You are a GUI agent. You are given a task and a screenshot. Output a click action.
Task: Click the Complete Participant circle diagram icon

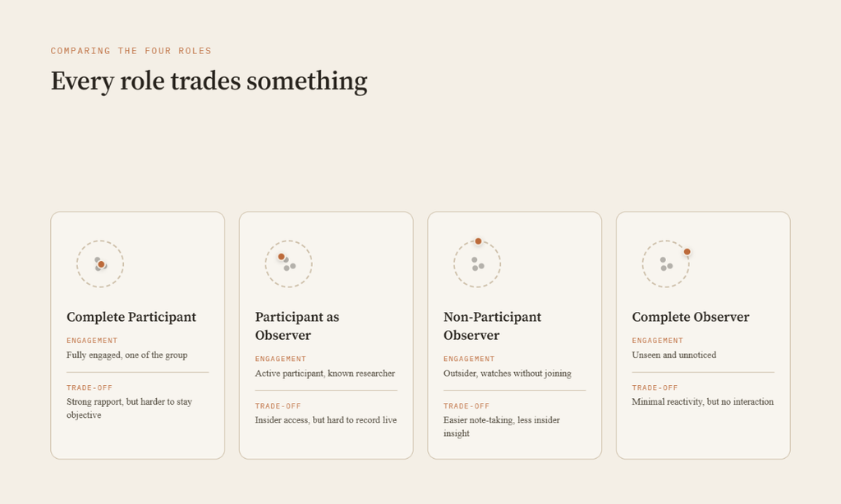tap(100, 263)
